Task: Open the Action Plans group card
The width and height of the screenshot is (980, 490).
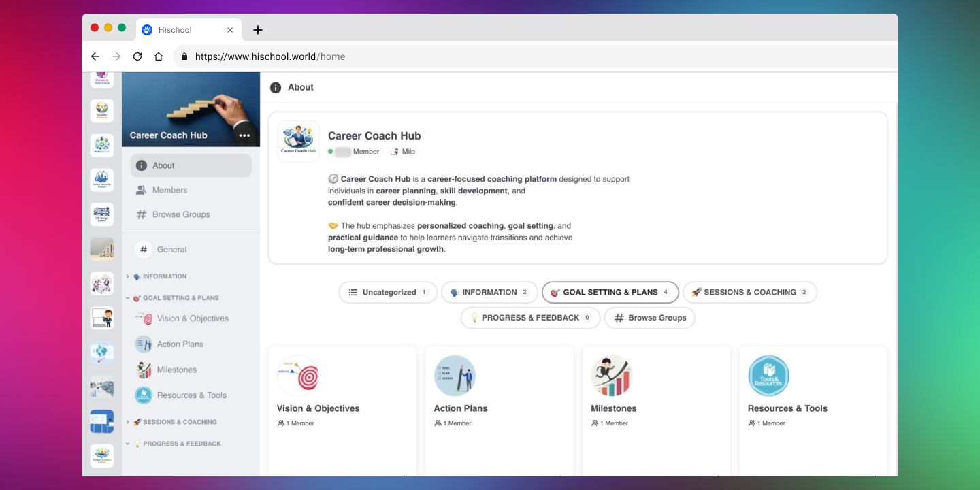Action: (x=500, y=411)
